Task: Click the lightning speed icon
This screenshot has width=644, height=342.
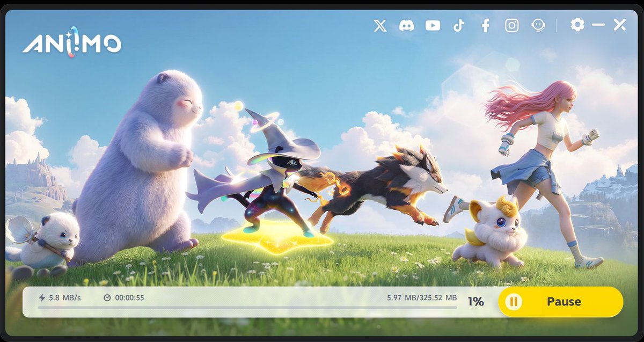Action: tap(42, 297)
